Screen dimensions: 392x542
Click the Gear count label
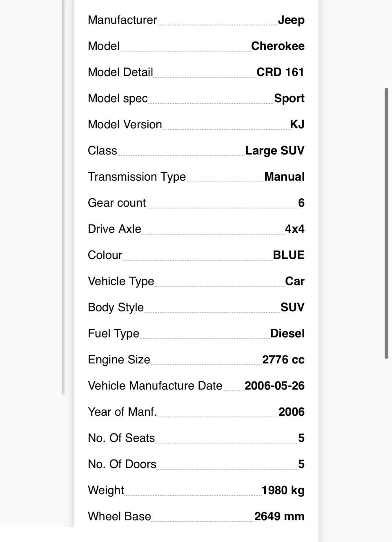(x=117, y=203)
